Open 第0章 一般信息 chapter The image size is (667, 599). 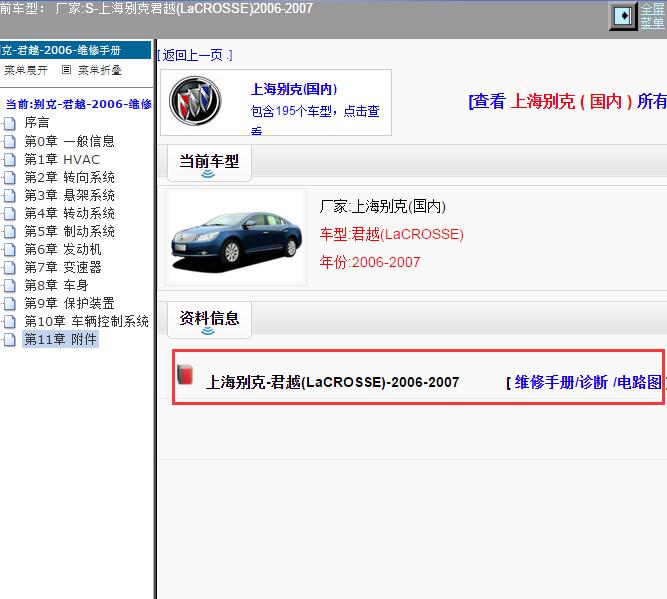(x=69, y=141)
